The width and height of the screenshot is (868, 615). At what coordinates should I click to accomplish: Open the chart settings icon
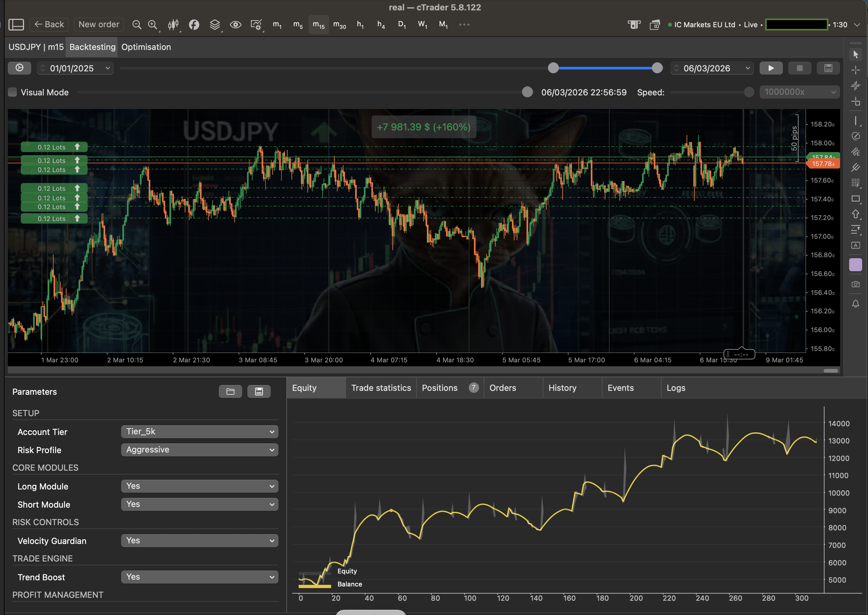[x=256, y=24]
